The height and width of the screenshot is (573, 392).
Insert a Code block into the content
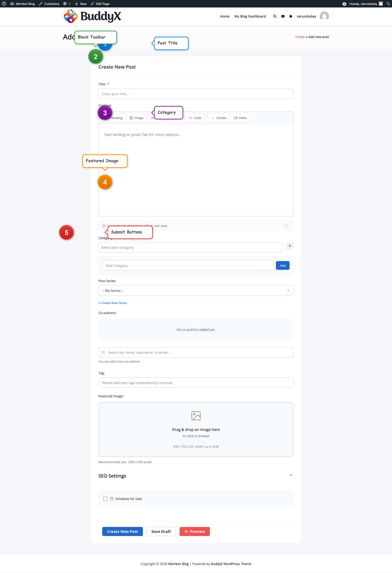(x=195, y=118)
